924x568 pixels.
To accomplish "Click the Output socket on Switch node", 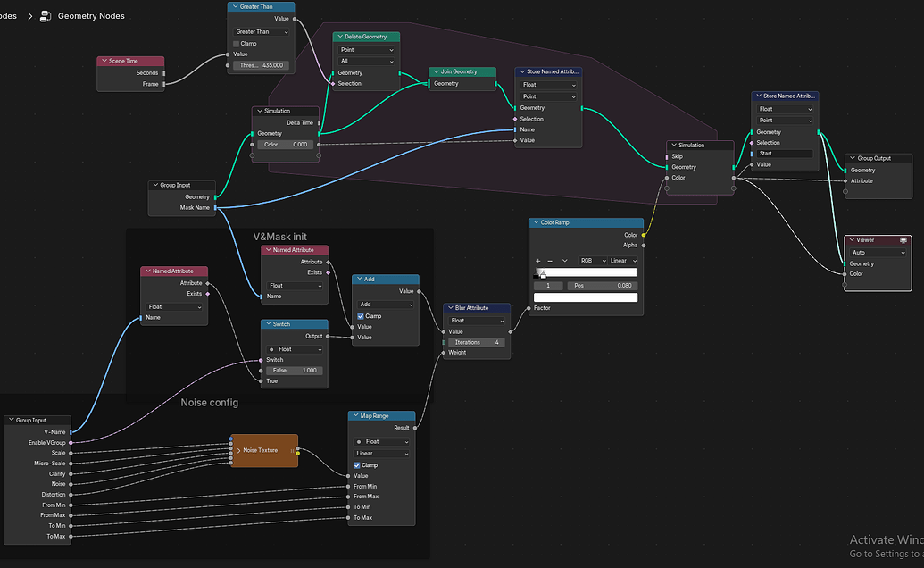I will point(328,337).
